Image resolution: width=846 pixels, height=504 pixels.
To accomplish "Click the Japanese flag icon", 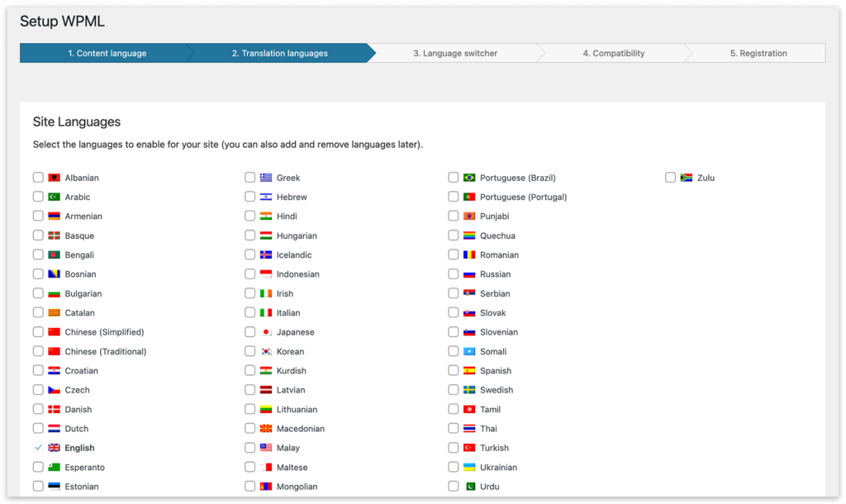I will [266, 332].
